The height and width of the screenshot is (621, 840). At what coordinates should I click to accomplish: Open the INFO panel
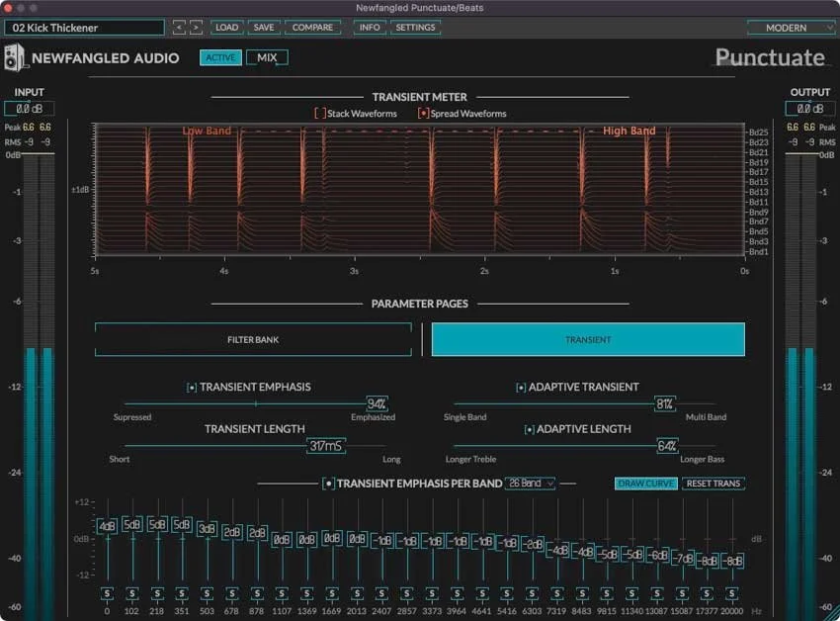[x=370, y=28]
